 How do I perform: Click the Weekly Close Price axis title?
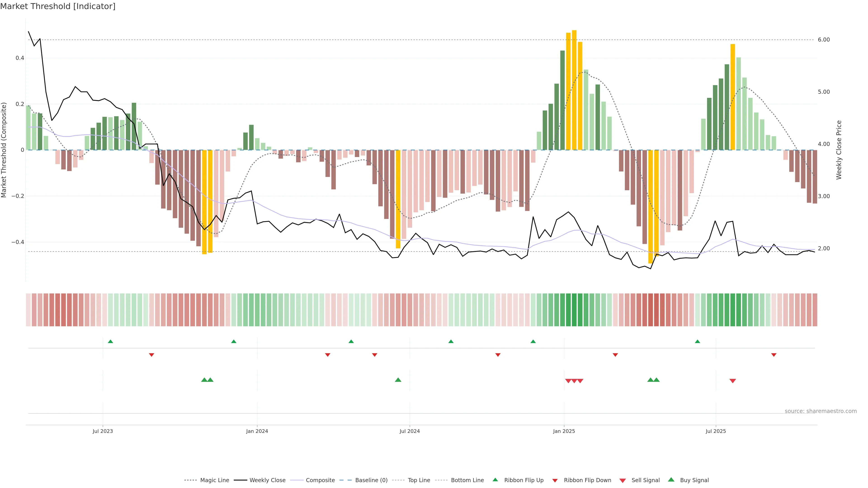pos(839,150)
